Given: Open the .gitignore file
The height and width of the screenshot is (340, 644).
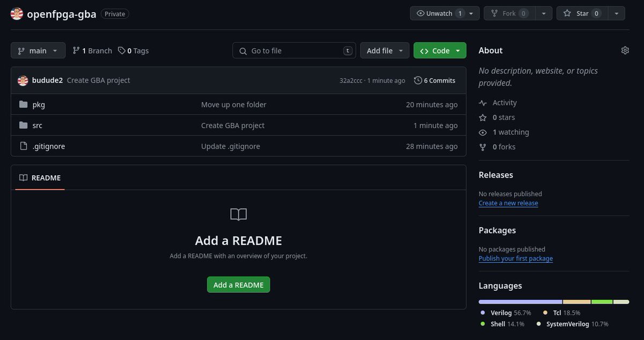Looking at the screenshot, I should [x=48, y=146].
